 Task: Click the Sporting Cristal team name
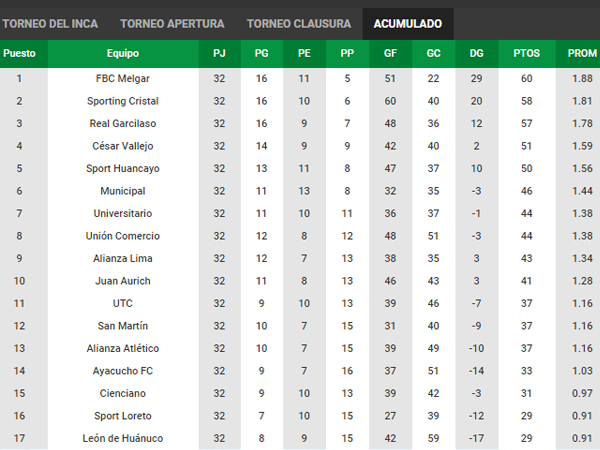pos(123,101)
